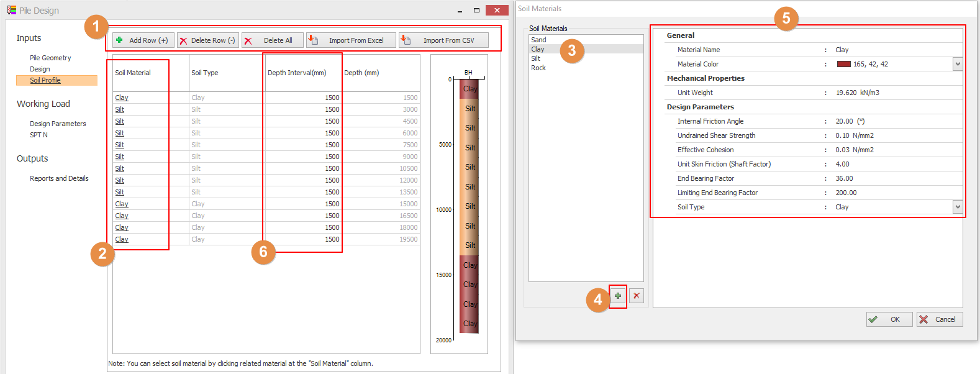980x374 pixels.
Task: Open Pile Geometry input page
Action: click(x=50, y=58)
